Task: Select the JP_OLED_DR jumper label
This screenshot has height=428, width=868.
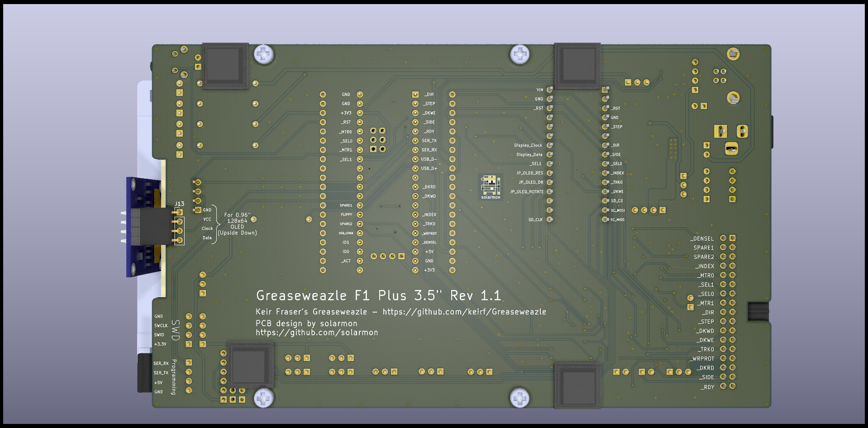Action: click(531, 182)
